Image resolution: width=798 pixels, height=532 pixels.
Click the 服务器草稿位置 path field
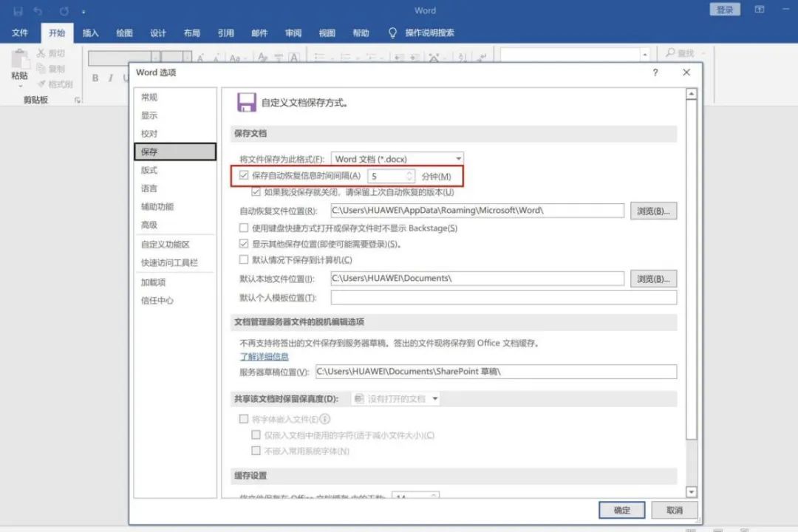(497, 372)
